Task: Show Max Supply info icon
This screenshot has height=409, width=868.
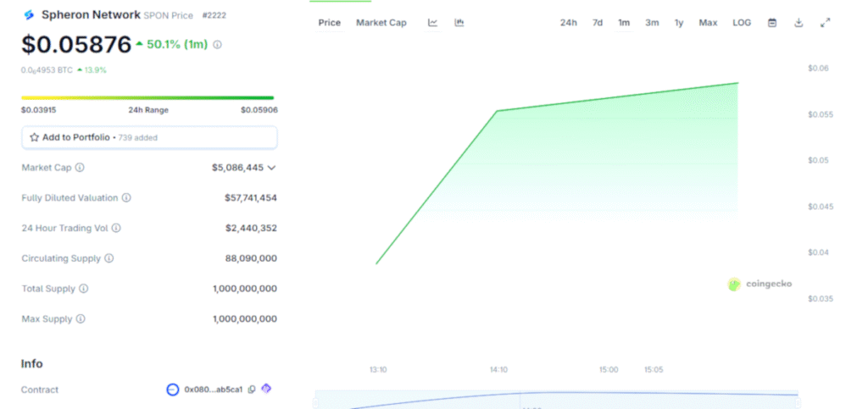Action: [81, 319]
